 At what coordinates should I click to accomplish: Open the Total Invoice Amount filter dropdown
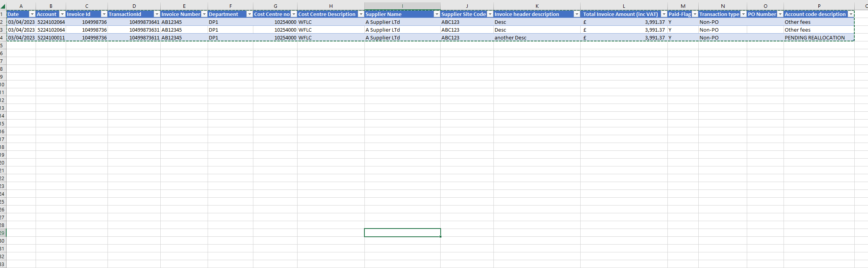[x=664, y=14]
